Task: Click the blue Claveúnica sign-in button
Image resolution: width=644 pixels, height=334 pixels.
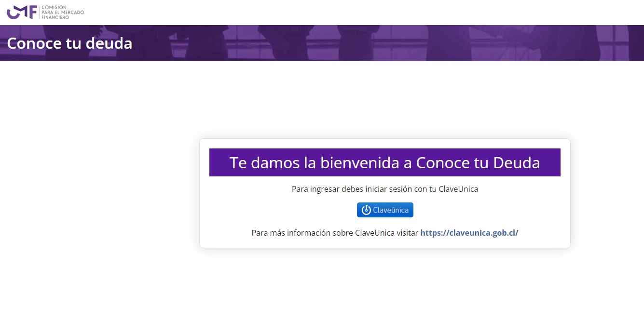Action: pyautogui.click(x=385, y=210)
